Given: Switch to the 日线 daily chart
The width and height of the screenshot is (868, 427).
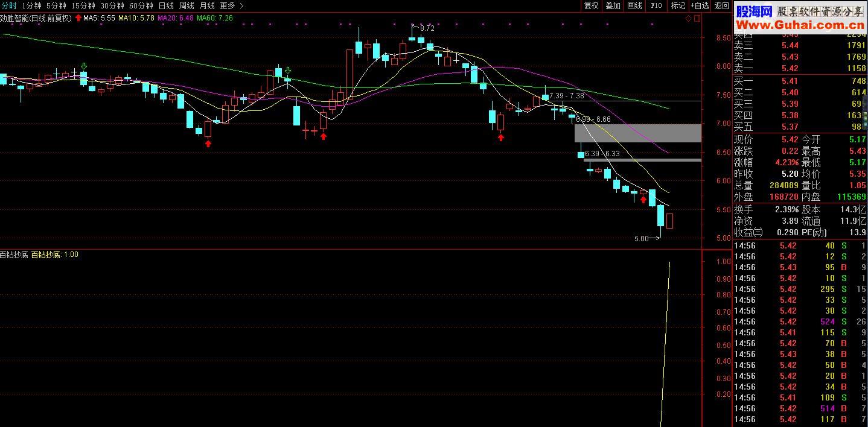Looking at the screenshot, I should pyautogui.click(x=166, y=5).
